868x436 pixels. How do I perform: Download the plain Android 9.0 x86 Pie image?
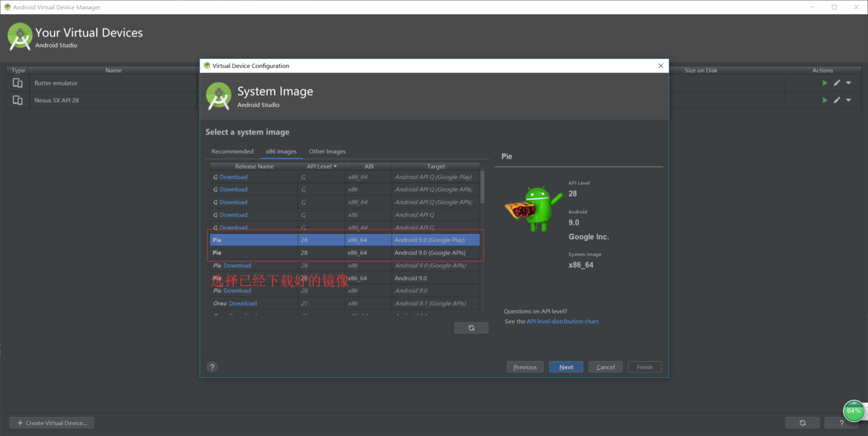pyautogui.click(x=237, y=290)
